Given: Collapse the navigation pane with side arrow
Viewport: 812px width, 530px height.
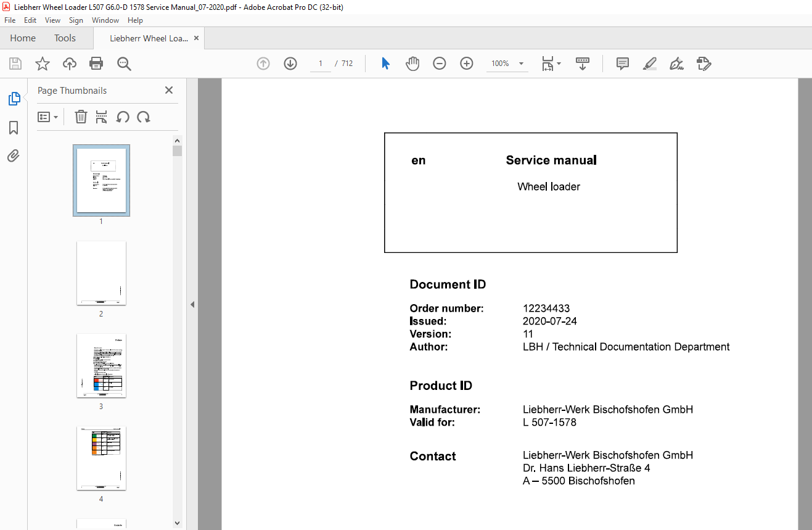Looking at the screenshot, I should pyautogui.click(x=192, y=304).
